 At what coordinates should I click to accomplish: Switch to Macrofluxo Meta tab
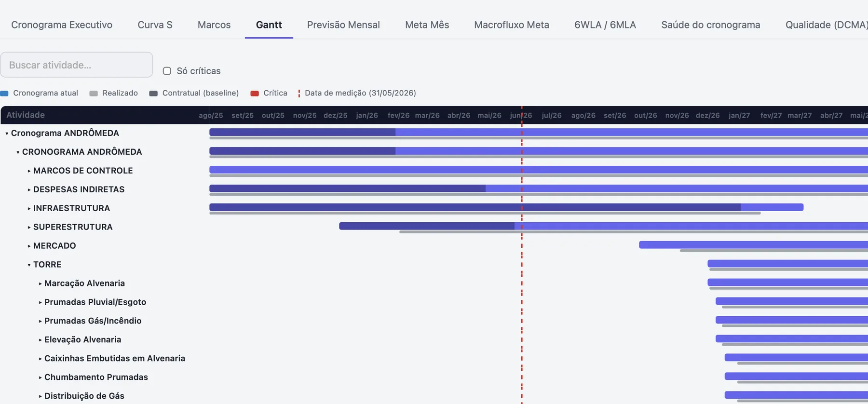pyautogui.click(x=512, y=25)
